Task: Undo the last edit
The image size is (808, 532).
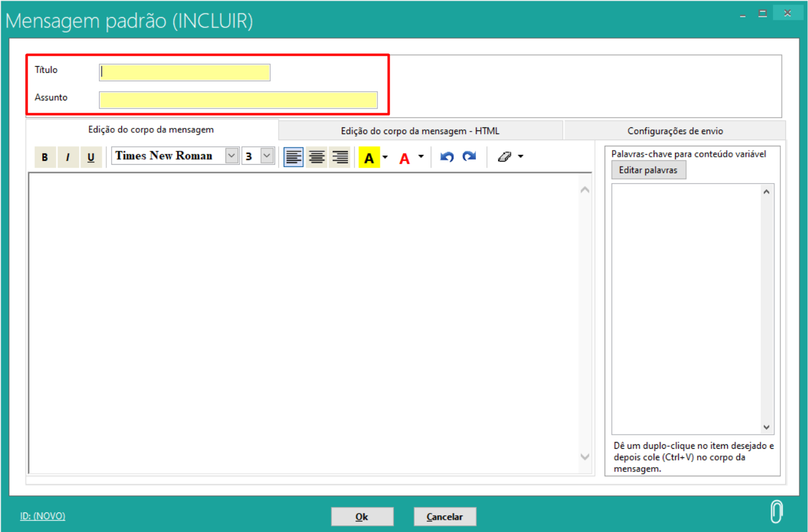Action: tap(447, 157)
